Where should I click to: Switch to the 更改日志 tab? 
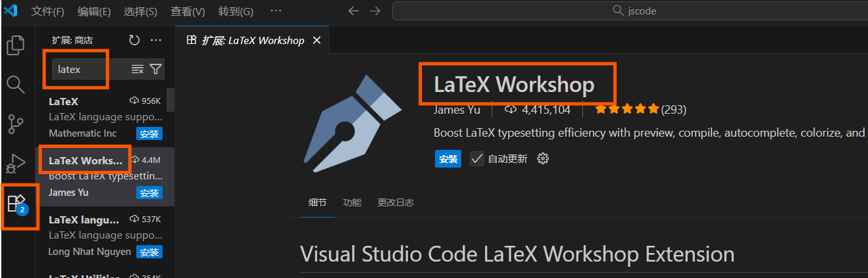pyautogui.click(x=396, y=202)
